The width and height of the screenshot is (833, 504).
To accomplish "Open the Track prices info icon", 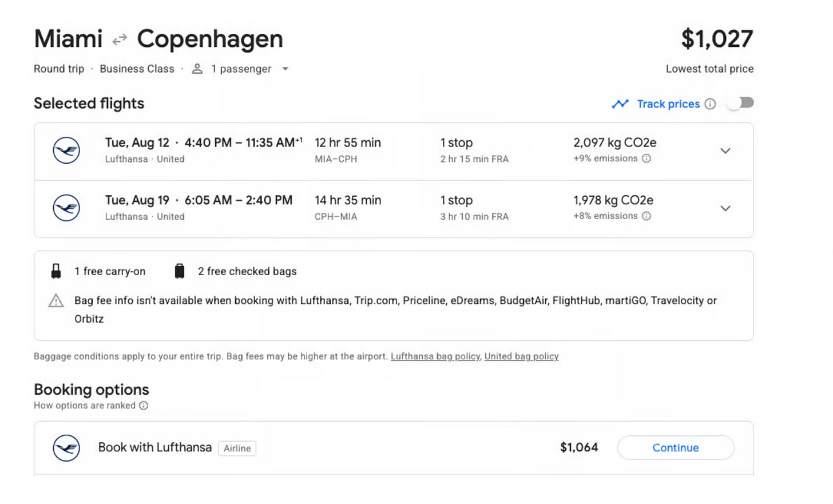I will (710, 104).
